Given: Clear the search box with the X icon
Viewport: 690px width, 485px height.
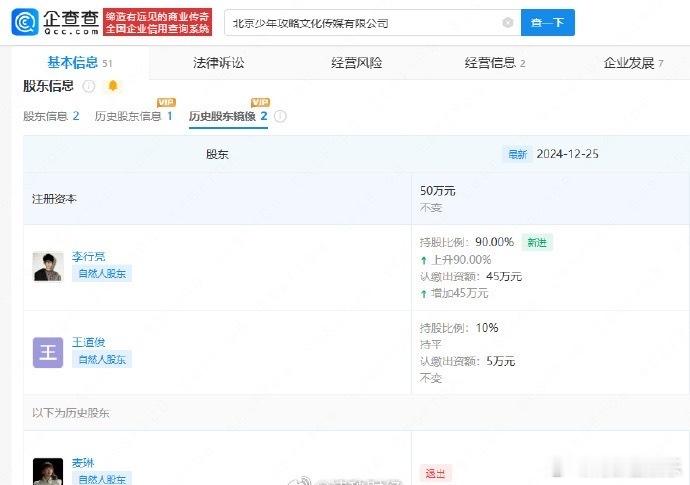Looking at the screenshot, I should tap(508, 22).
